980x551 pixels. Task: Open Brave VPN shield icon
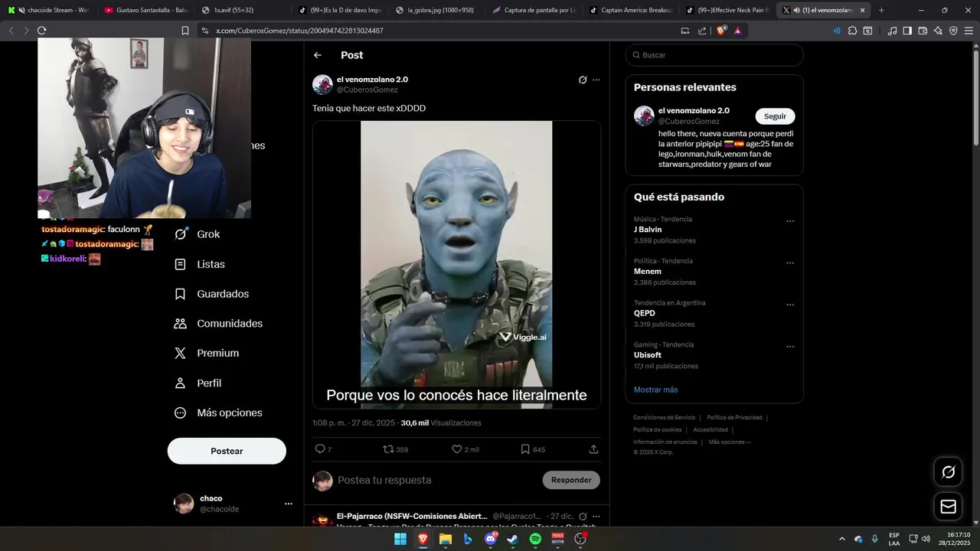[953, 31]
